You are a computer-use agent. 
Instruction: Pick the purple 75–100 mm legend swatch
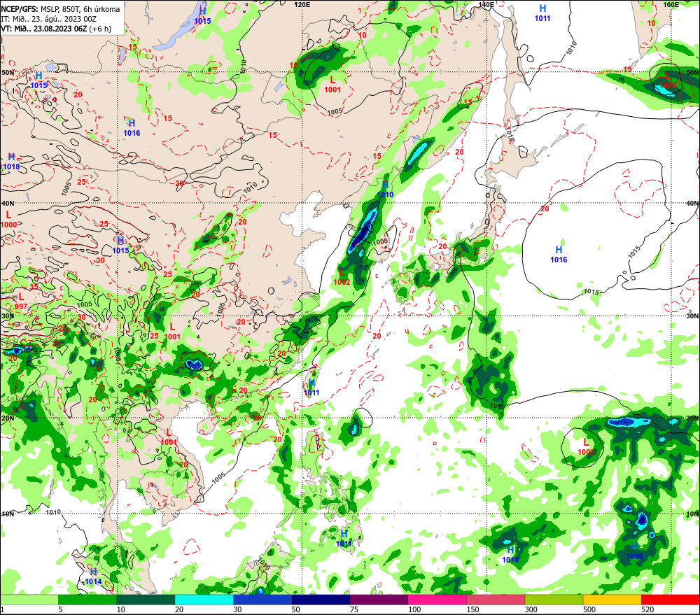[x=379, y=600]
